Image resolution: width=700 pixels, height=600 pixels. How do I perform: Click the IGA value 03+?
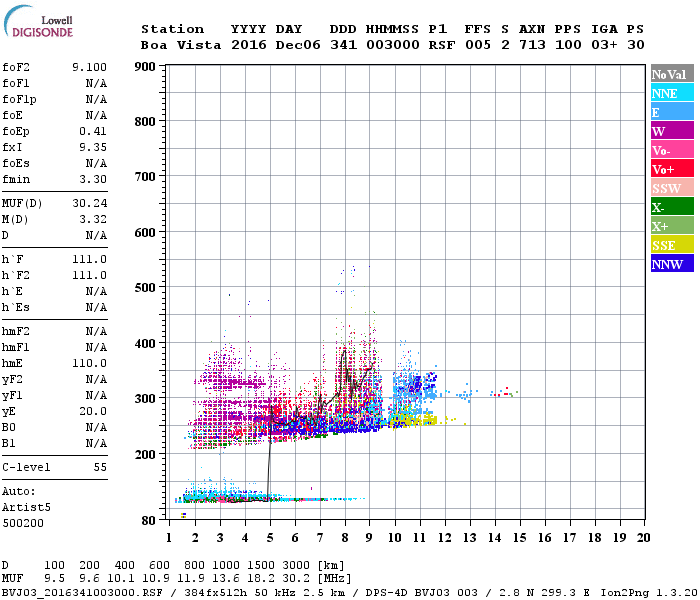pos(604,45)
